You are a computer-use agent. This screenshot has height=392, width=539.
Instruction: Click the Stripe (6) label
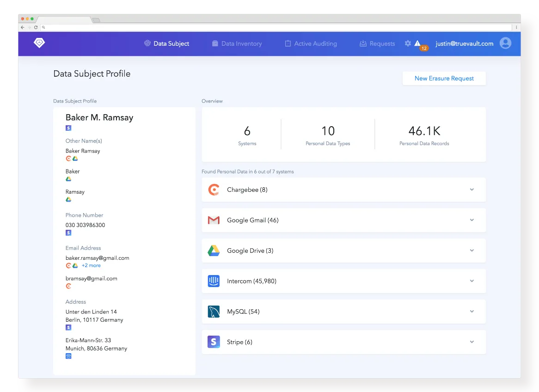point(239,342)
